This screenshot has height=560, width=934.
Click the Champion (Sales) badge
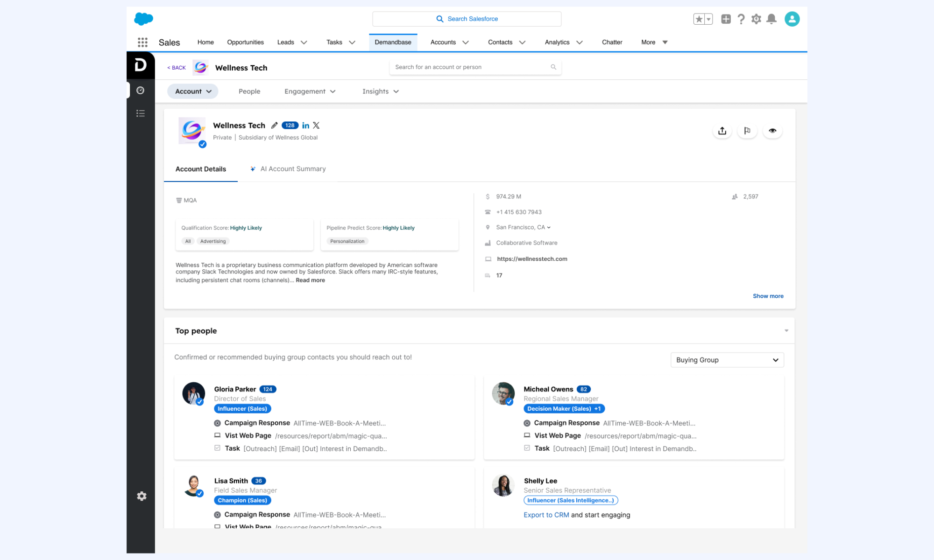tap(242, 500)
